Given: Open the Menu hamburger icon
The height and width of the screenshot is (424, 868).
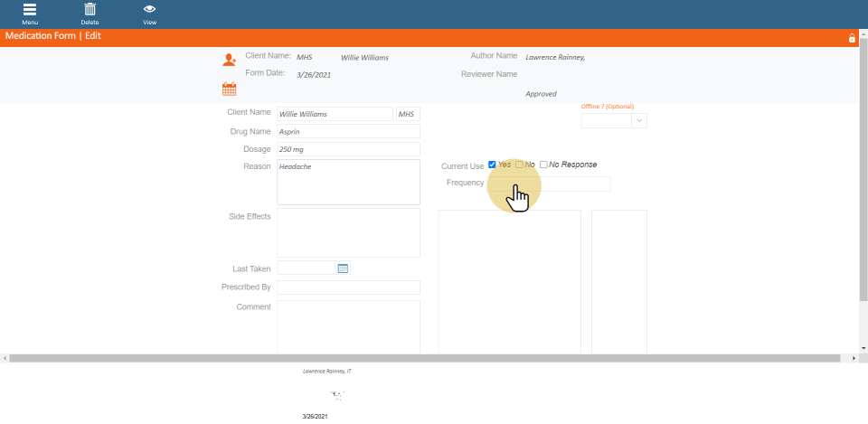Looking at the screenshot, I should [30, 10].
